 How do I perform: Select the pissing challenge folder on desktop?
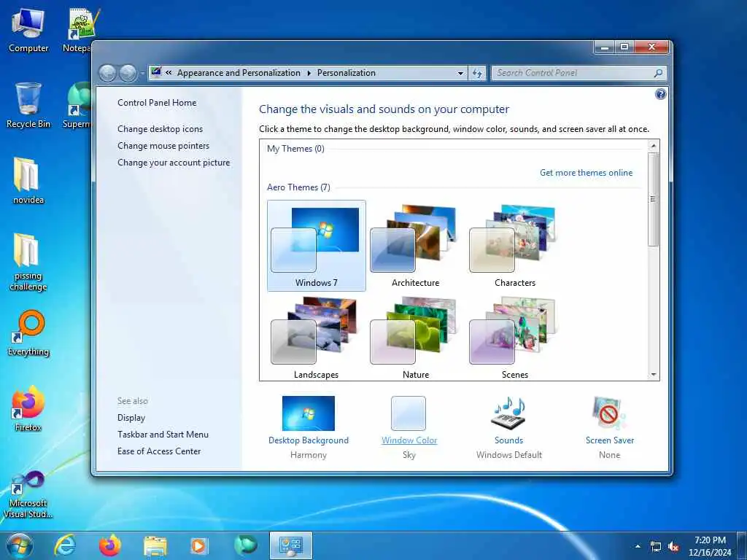28,262
